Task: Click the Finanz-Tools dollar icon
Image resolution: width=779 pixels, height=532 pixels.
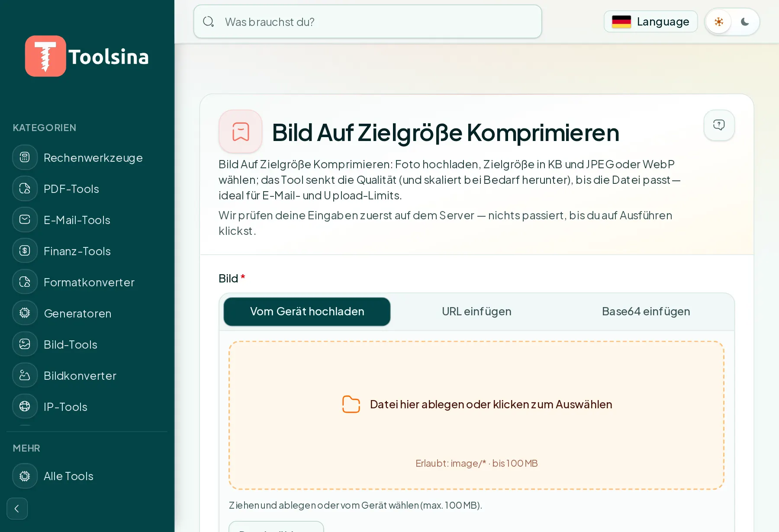Action: pos(25,251)
